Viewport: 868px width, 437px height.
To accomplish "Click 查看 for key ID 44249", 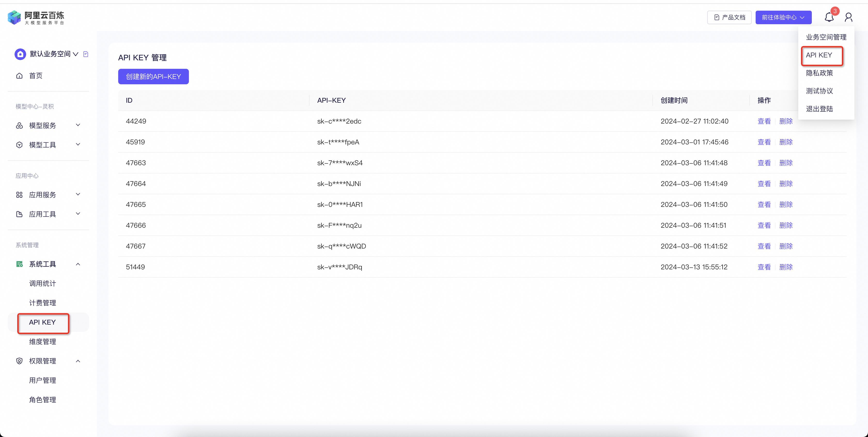I will pyautogui.click(x=764, y=121).
